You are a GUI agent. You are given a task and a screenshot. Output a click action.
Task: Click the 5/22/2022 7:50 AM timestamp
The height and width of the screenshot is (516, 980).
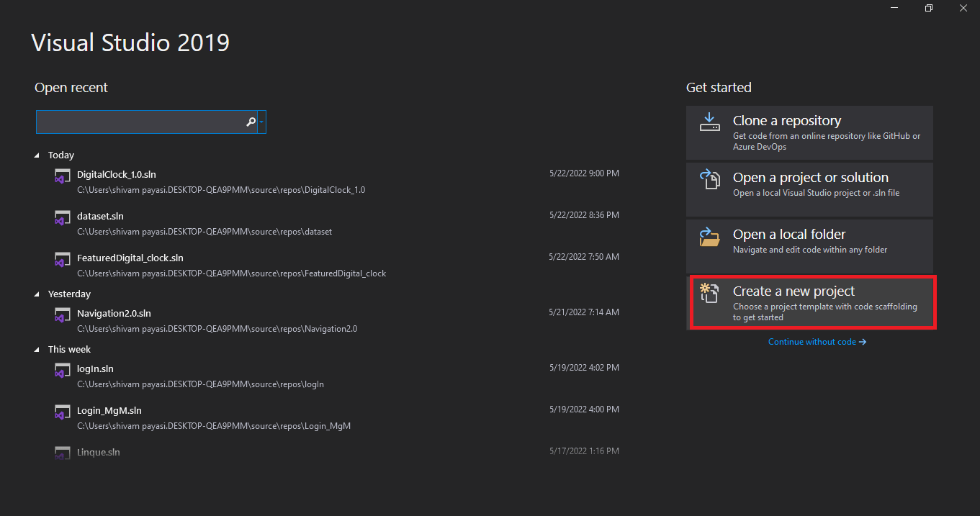click(x=584, y=257)
